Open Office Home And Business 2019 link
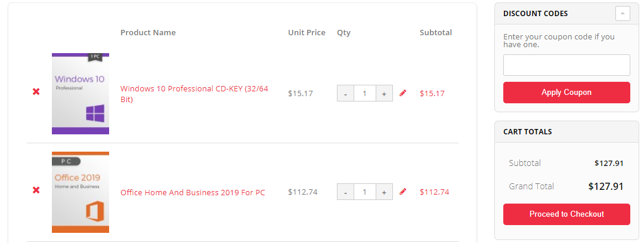The image size is (644, 243). [x=193, y=192]
